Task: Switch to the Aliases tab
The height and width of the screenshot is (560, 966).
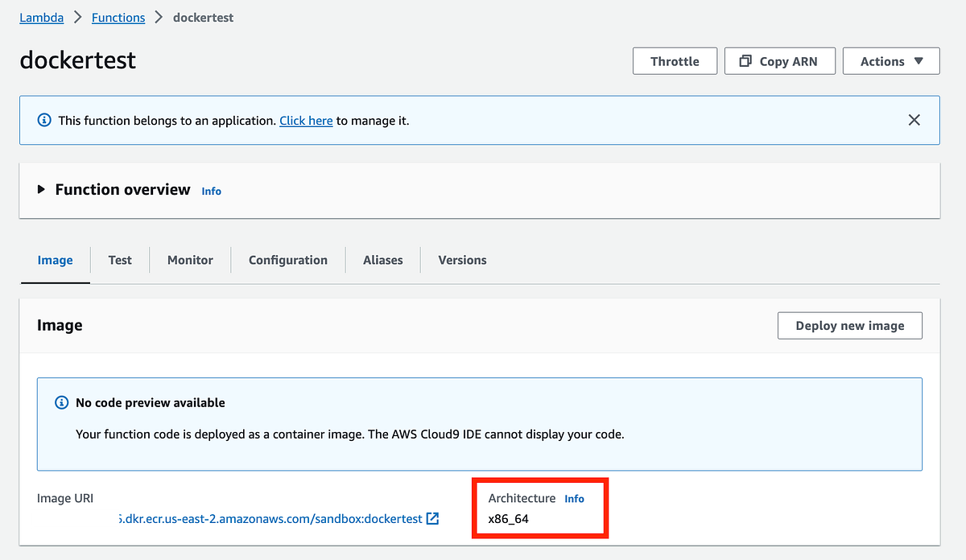Action: coord(382,260)
